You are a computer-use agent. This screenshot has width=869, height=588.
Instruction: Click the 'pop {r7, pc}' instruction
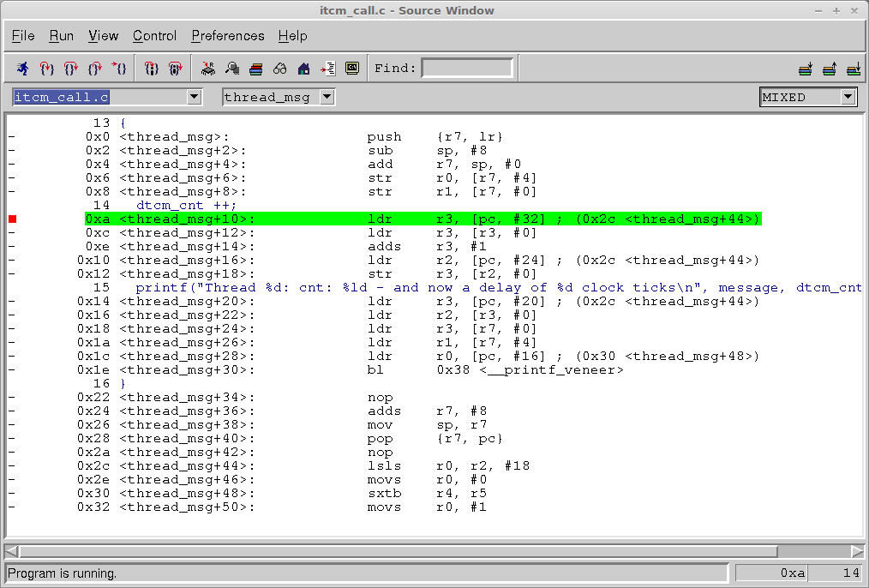click(x=435, y=438)
